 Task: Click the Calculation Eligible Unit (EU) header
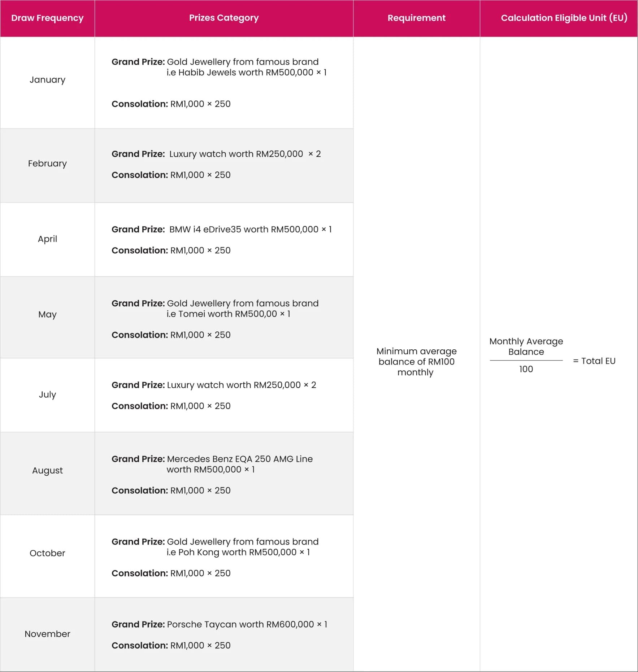[564, 18]
